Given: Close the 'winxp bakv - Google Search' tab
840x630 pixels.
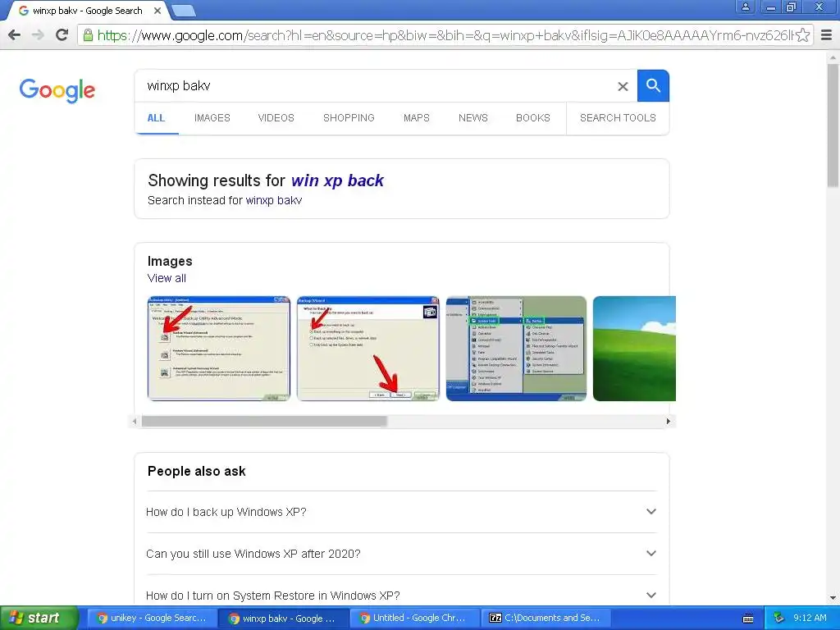Looking at the screenshot, I should click(157, 11).
